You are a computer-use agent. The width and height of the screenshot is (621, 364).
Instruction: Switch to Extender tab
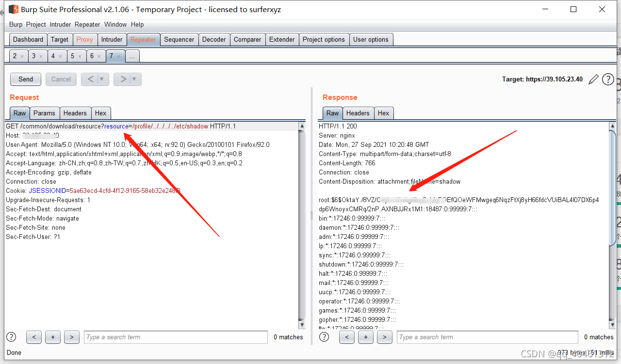tap(282, 40)
